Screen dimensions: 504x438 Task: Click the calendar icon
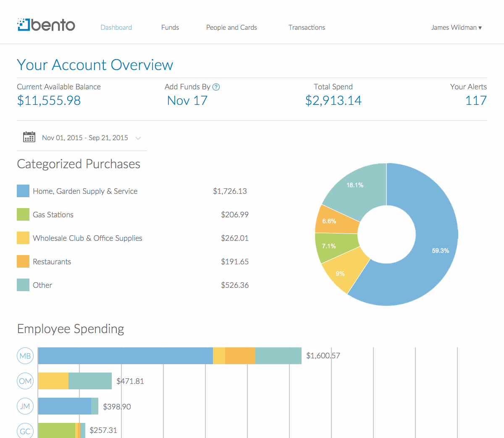tap(29, 137)
